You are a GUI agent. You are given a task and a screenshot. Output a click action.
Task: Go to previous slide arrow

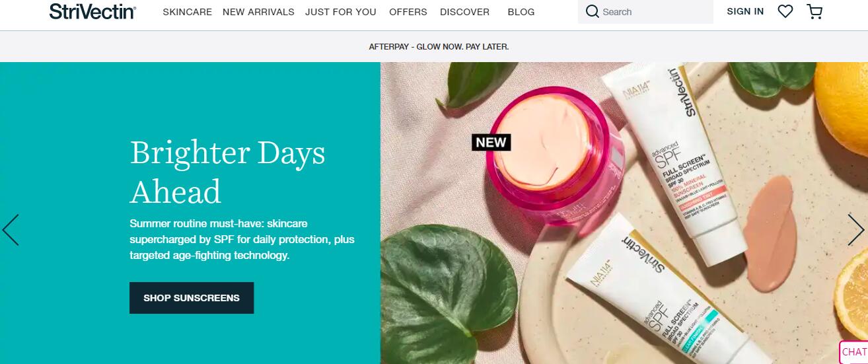[11, 230]
